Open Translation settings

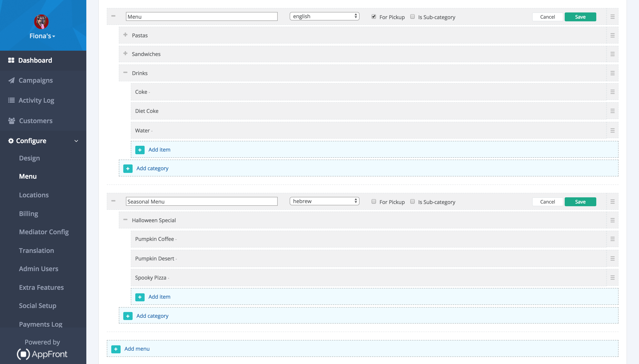point(36,250)
